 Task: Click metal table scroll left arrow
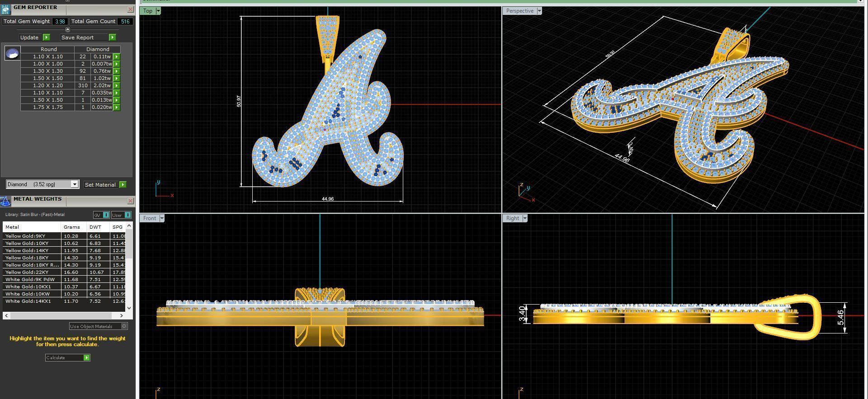click(x=6, y=315)
